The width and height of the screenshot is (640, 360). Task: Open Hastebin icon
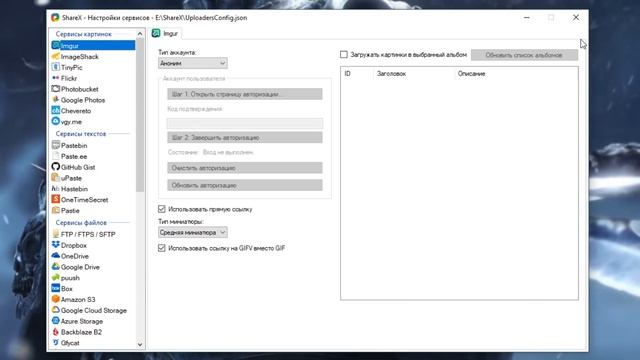pos(56,189)
